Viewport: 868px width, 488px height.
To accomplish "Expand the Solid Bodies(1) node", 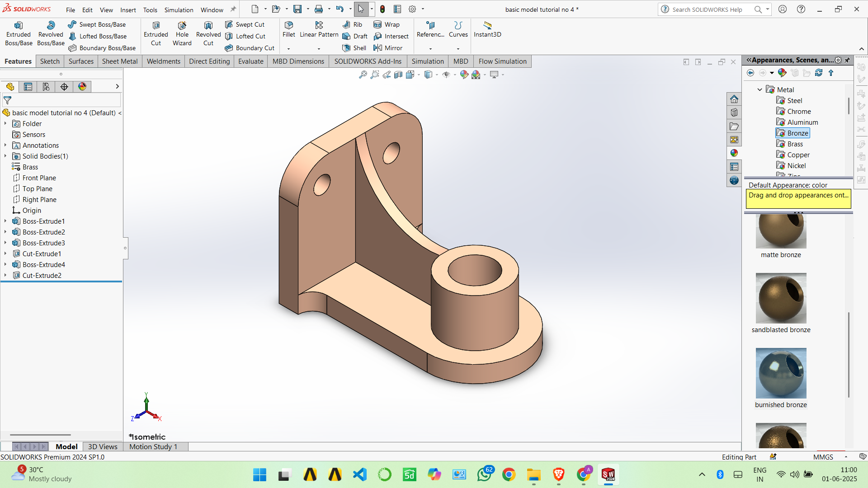I will point(5,156).
